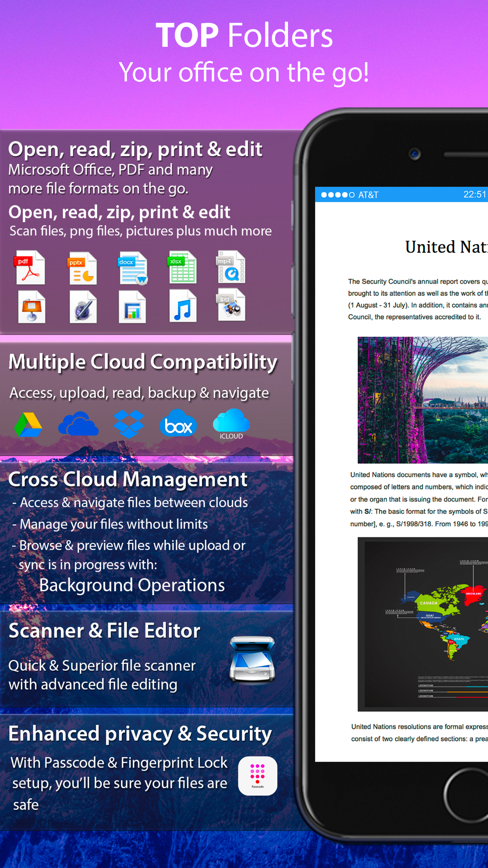
Task: Click the music note audio file icon
Action: click(183, 306)
